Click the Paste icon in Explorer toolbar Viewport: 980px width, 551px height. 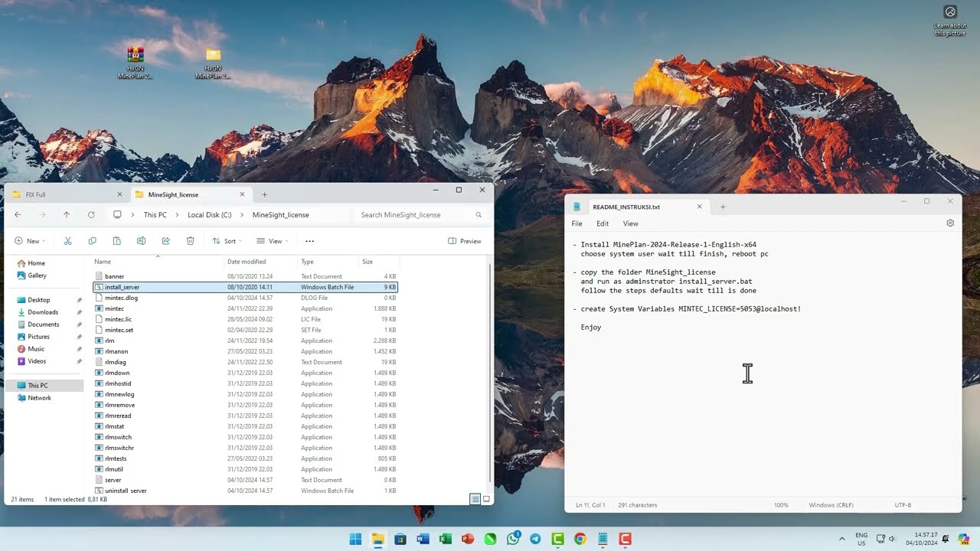[116, 241]
